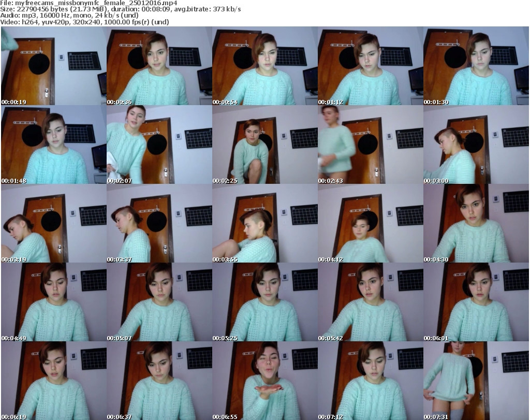The image size is (530, 420).
Task: Select the thumbnail timestamped 00:03:00
Action: point(476,144)
